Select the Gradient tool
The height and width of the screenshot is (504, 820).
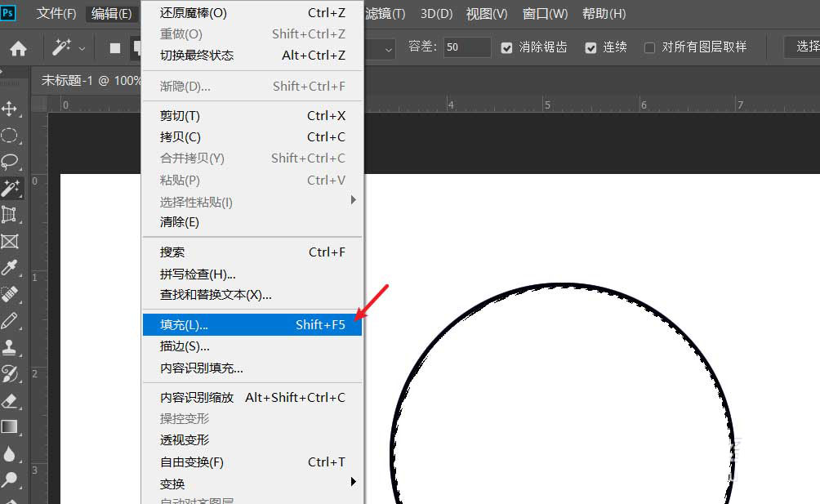(x=10, y=426)
